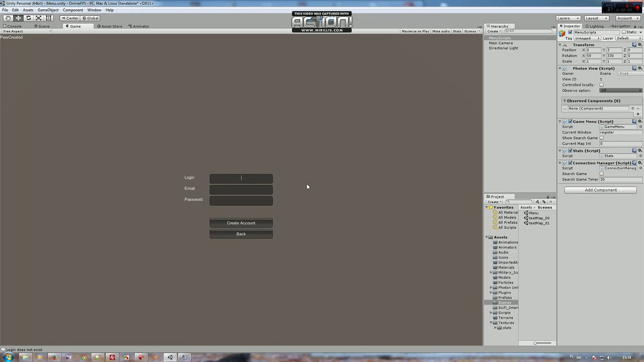
Task: Remove observed component with minus button
Action: pos(638,109)
